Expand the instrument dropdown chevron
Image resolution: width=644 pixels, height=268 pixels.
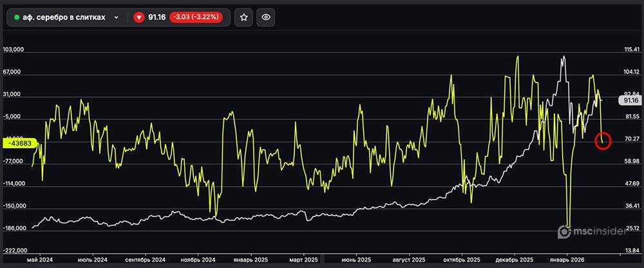pyautogui.click(x=116, y=17)
